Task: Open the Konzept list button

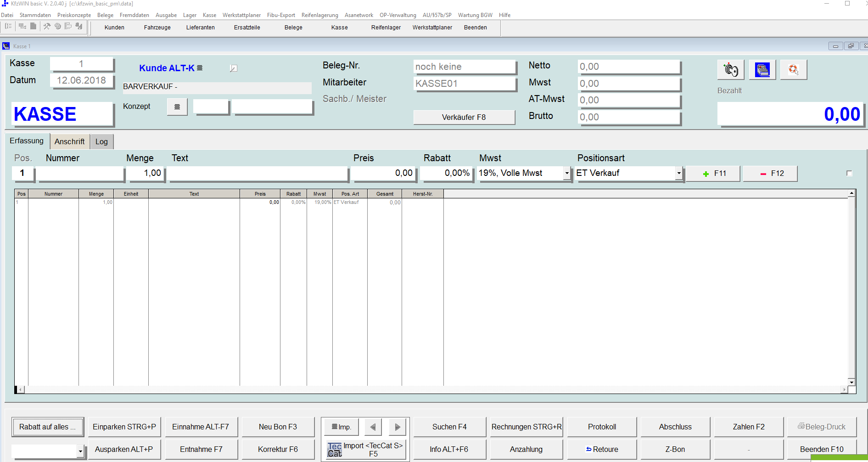Action: pos(177,107)
